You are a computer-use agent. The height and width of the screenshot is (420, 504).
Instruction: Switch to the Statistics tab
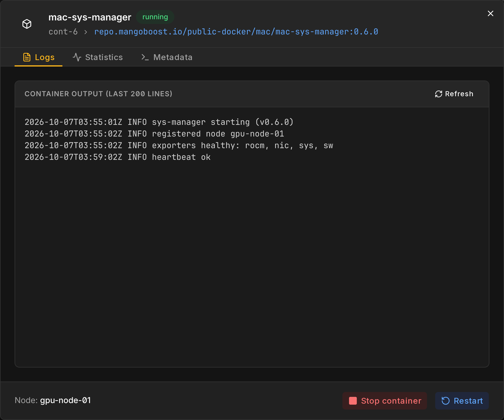tap(98, 57)
